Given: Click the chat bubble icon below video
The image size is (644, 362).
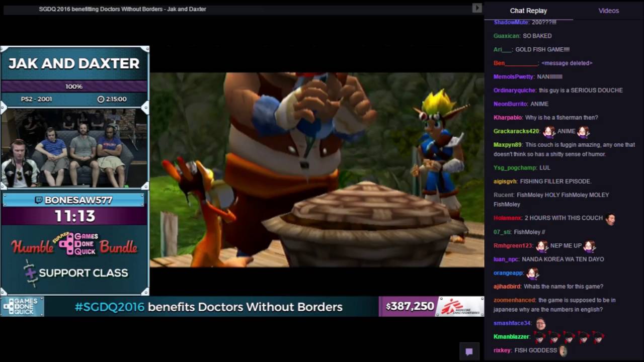Looking at the screenshot, I should [469, 352].
